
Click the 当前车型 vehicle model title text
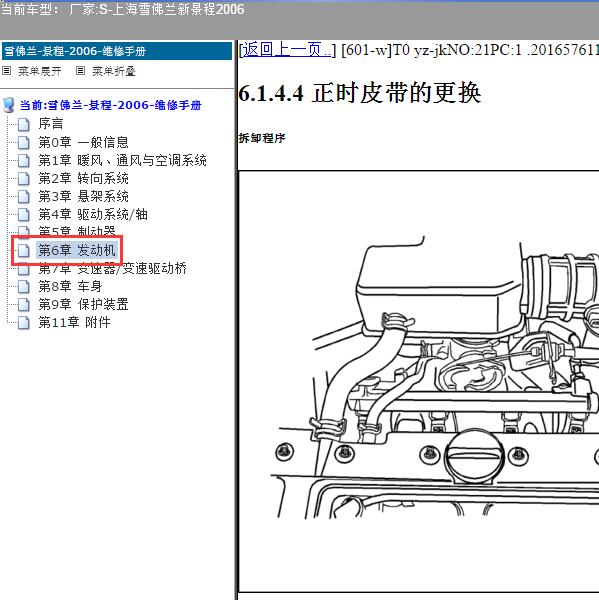pyautogui.click(x=122, y=10)
